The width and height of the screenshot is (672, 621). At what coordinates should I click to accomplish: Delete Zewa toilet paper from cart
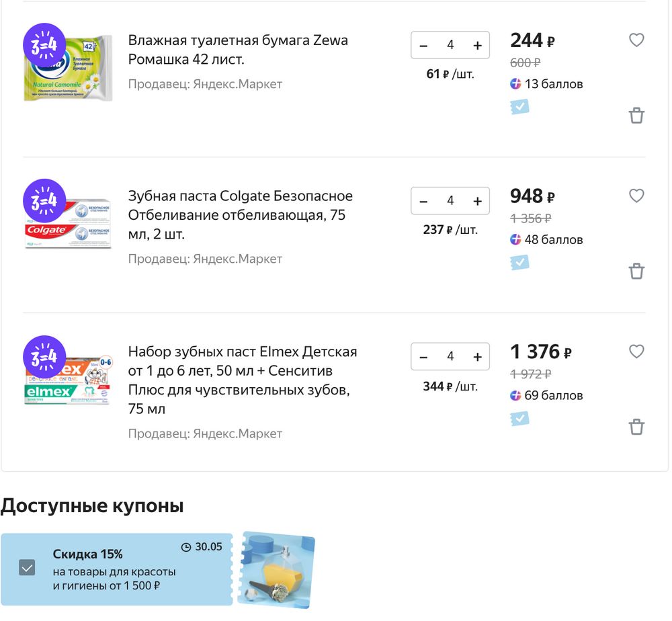click(x=636, y=116)
